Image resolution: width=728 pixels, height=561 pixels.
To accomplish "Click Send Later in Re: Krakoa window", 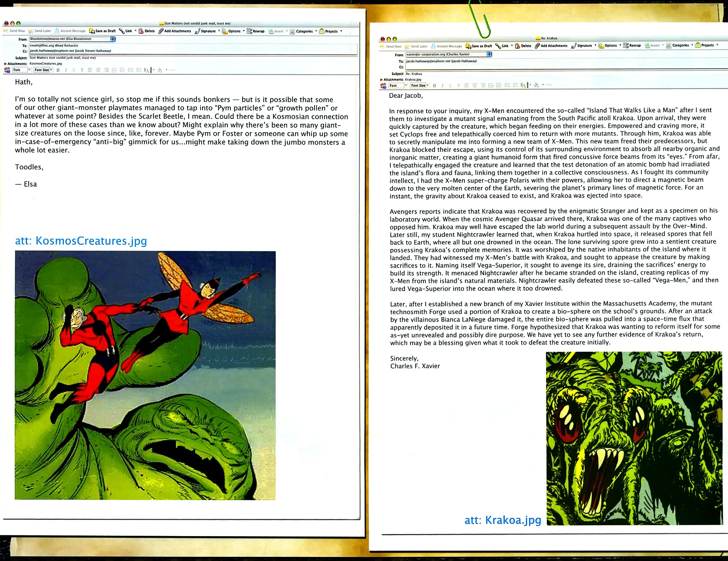I will [416, 46].
